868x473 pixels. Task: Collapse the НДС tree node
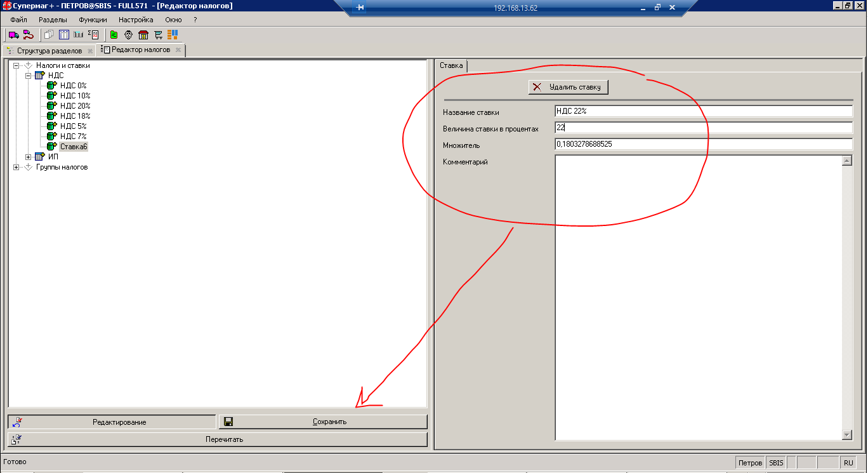coord(29,76)
